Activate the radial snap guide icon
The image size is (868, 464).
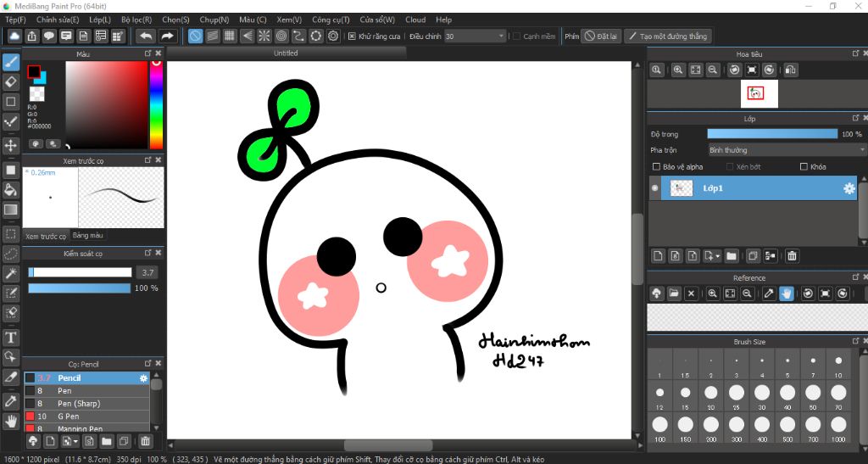coord(264,36)
